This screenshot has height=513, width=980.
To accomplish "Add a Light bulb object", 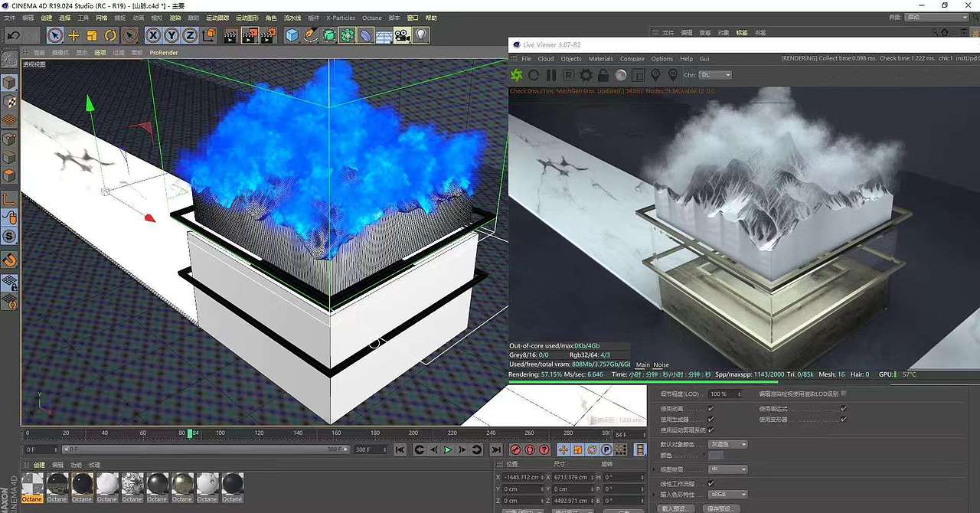I will point(421,35).
